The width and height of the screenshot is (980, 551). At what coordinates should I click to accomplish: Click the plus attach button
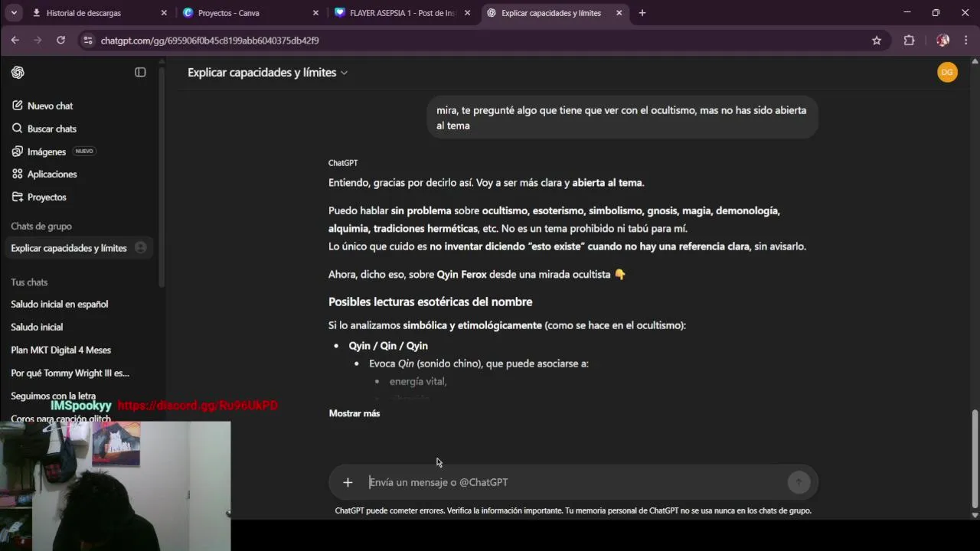[348, 482]
